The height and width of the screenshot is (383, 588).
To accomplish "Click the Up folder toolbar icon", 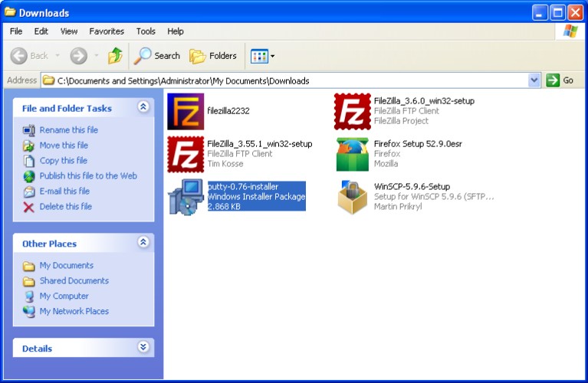I will (x=115, y=56).
